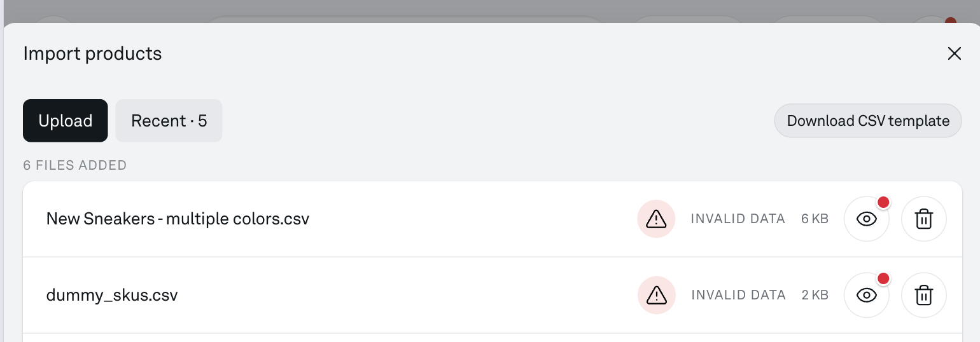Image resolution: width=980 pixels, height=342 pixels.
Task: Select the dummy_skus.csv filename
Action: point(112,296)
